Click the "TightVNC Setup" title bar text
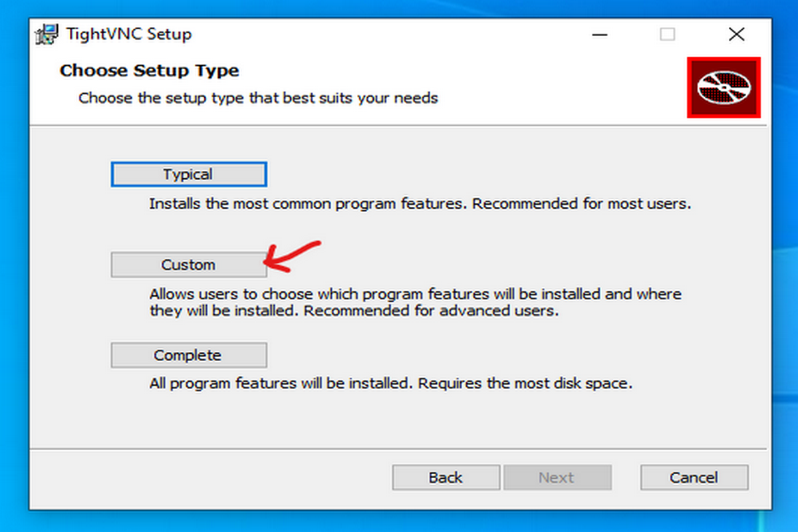 click(x=128, y=34)
